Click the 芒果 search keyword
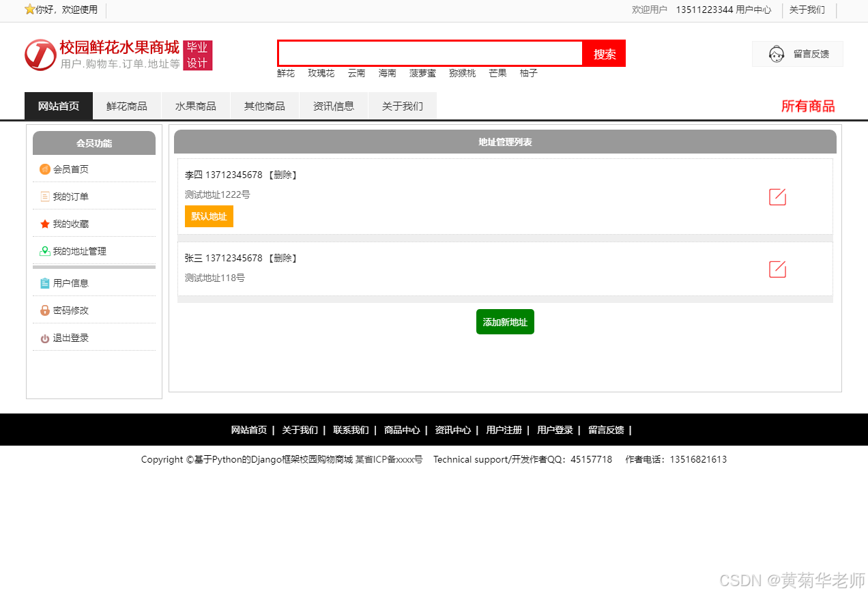The width and height of the screenshot is (868, 595). pos(497,73)
